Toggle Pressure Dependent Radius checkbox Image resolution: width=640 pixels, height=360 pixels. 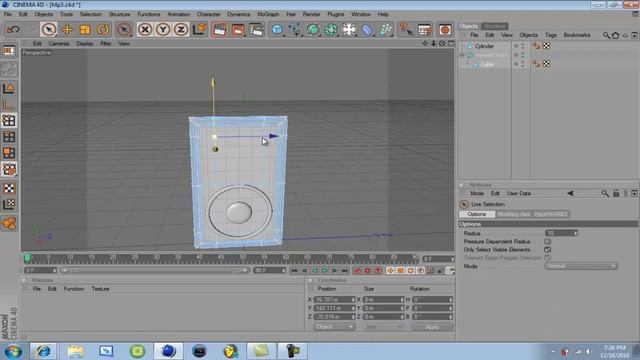tap(547, 241)
